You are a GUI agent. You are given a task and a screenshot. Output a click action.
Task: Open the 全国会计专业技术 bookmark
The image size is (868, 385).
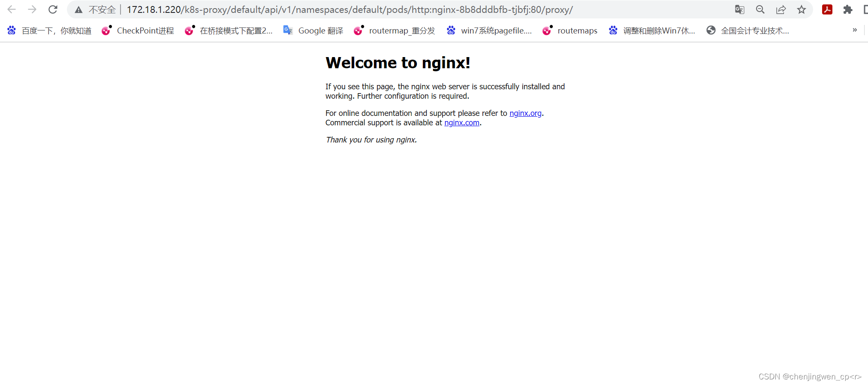tap(747, 30)
